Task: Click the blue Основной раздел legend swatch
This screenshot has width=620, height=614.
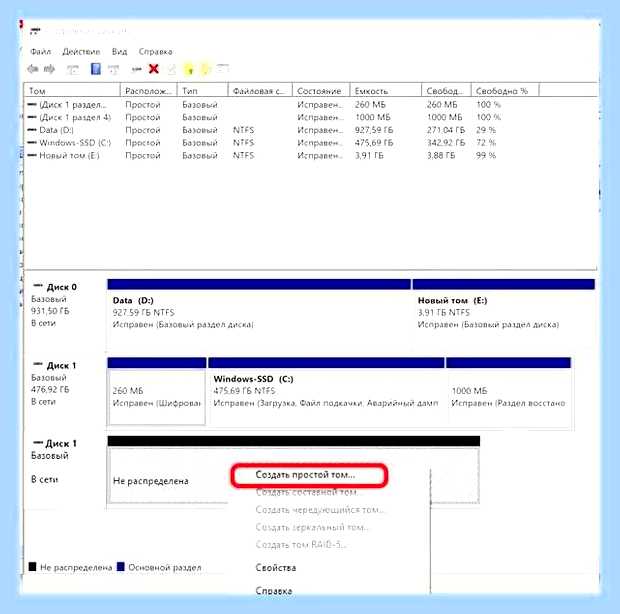Action: 121,567
